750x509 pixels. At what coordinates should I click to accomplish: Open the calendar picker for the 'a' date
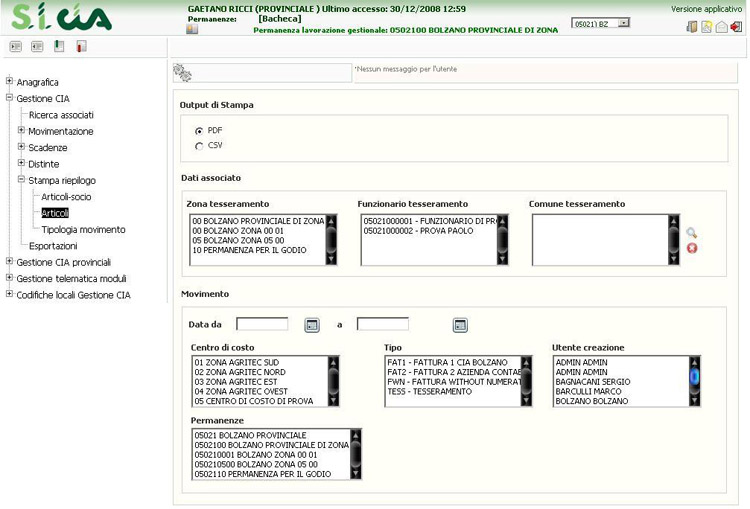[x=460, y=325]
